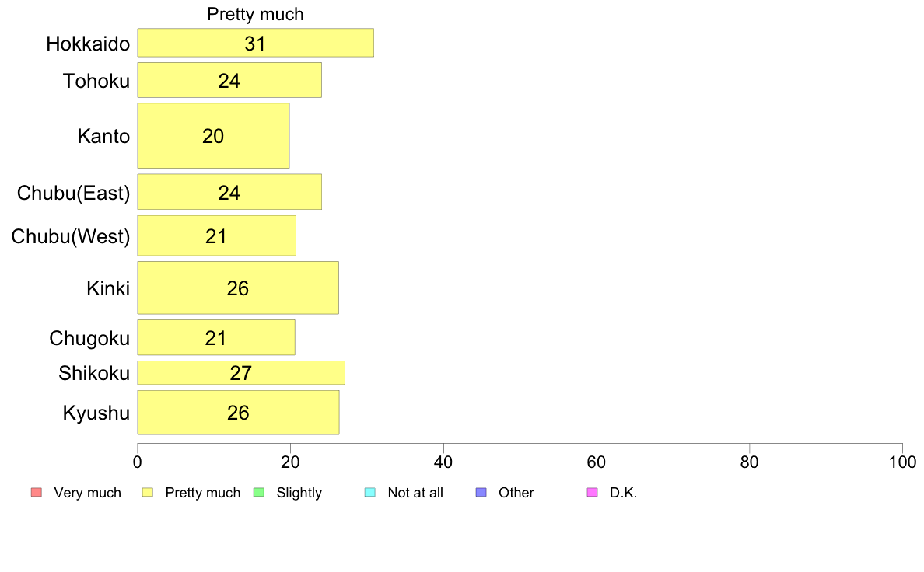
Task: Select the Hokkaido bar showing 31
Action: (x=256, y=43)
